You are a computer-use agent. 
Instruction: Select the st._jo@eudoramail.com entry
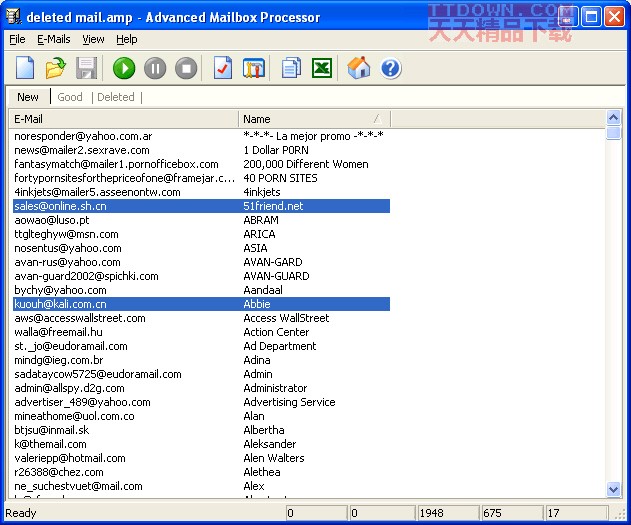201,346
